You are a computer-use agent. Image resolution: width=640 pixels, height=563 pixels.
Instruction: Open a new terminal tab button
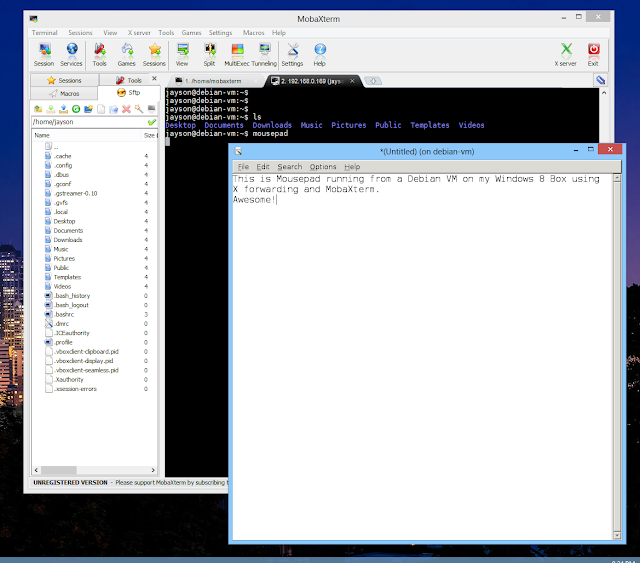click(x=373, y=81)
